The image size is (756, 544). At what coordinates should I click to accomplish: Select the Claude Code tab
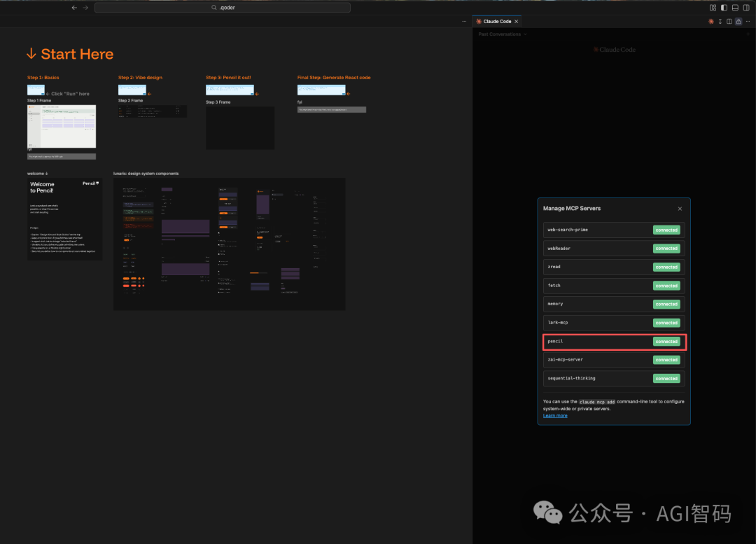496,22
